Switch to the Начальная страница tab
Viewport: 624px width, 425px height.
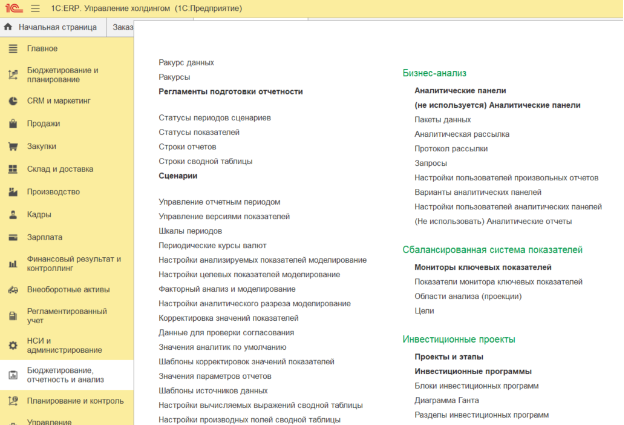(x=53, y=27)
